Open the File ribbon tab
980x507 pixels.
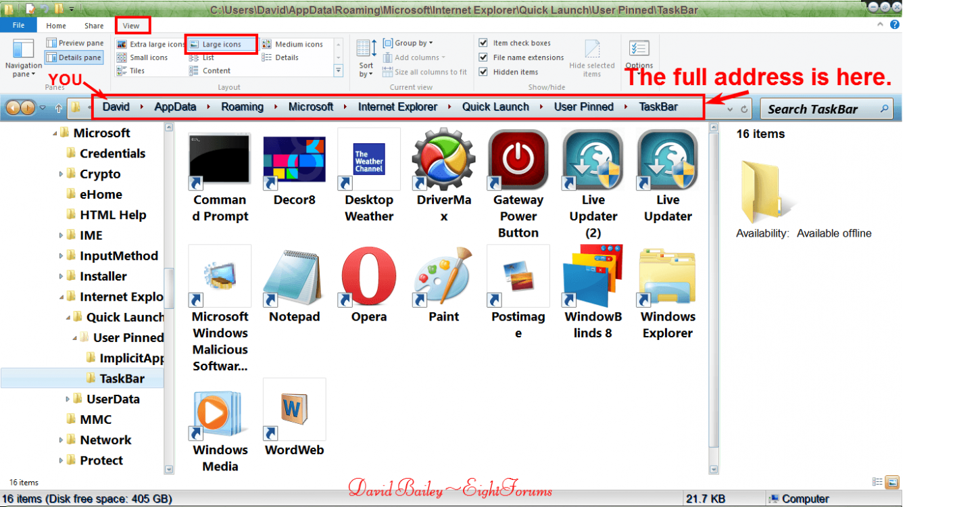click(x=18, y=26)
